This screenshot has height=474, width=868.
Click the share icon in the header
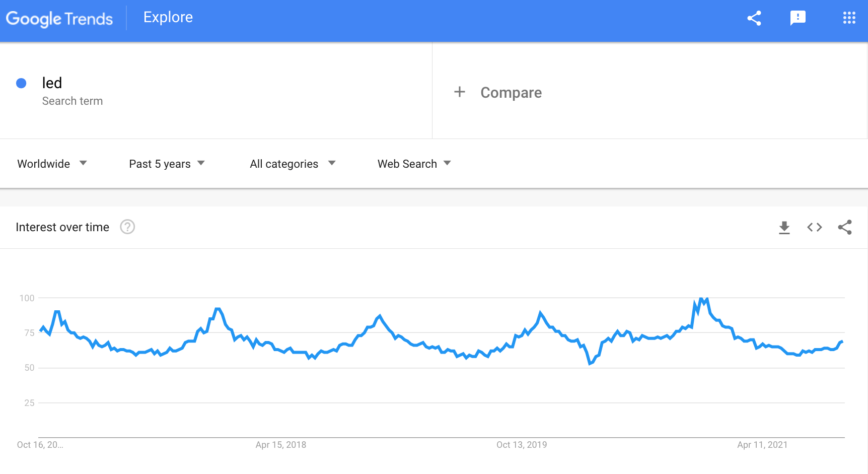pos(754,18)
